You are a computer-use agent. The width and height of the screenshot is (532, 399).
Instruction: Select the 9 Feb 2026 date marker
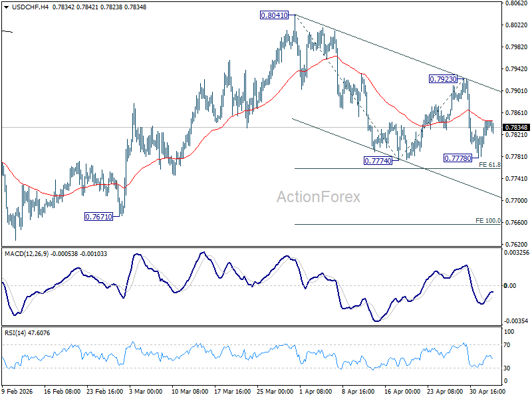[x=17, y=391]
